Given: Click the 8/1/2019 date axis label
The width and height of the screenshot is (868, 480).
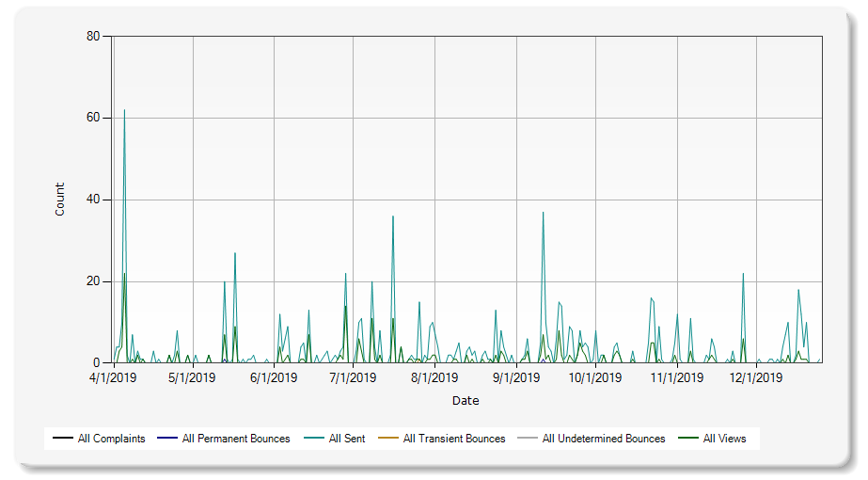Looking at the screenshot, I should coord(434,378).
